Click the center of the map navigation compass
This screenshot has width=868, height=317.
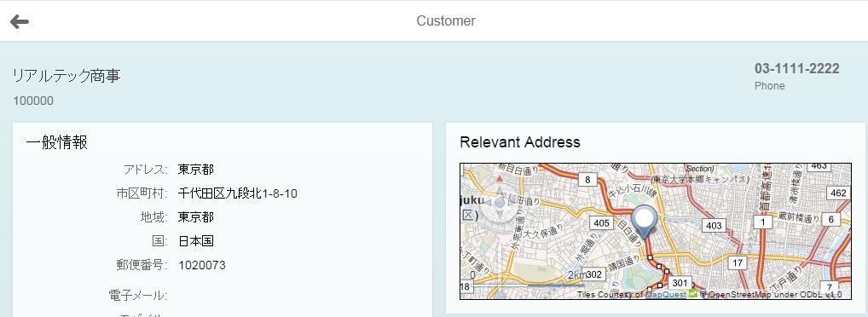[x=500, y=203]
